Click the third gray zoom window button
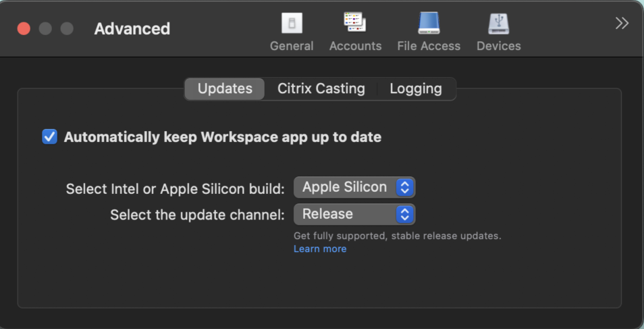Image resolution: width=644 pixels, height=329 pixels. tap(67, 29)
